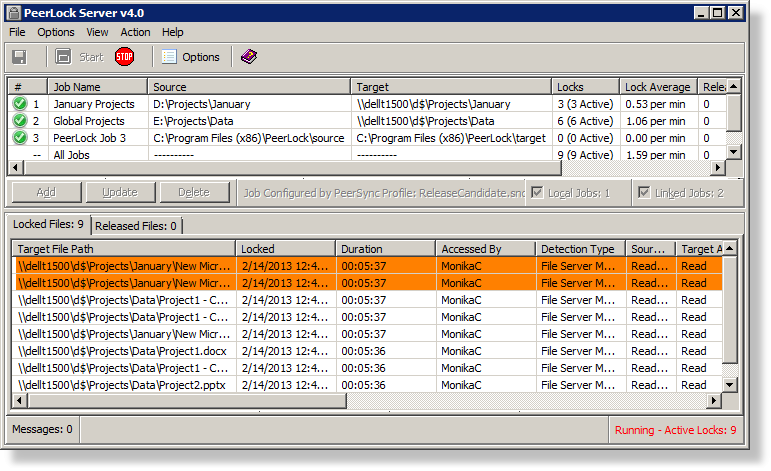Switch to the Locked Files tab

pyautogui.click(x=48, y=224)
